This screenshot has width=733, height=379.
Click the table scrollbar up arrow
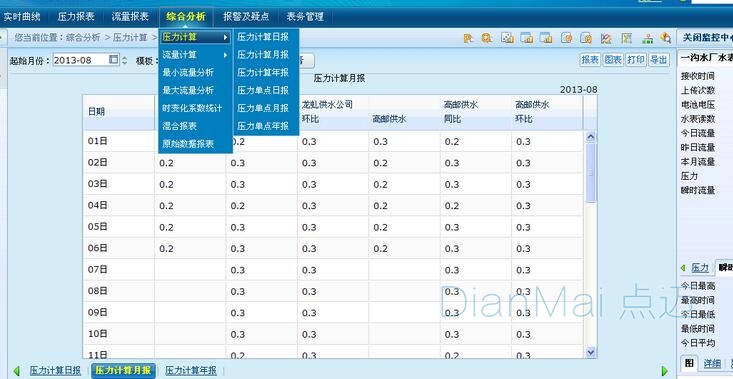coord(590,137)
